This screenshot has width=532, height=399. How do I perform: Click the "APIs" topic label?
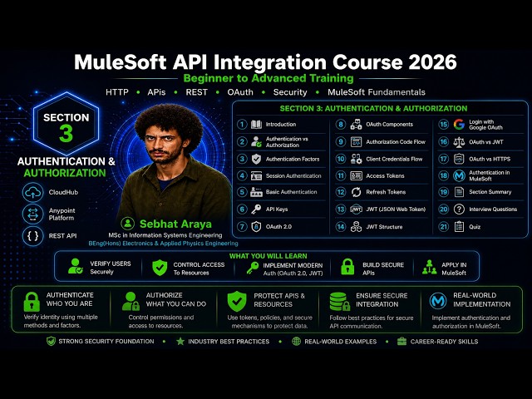click(x=156, y=92)
